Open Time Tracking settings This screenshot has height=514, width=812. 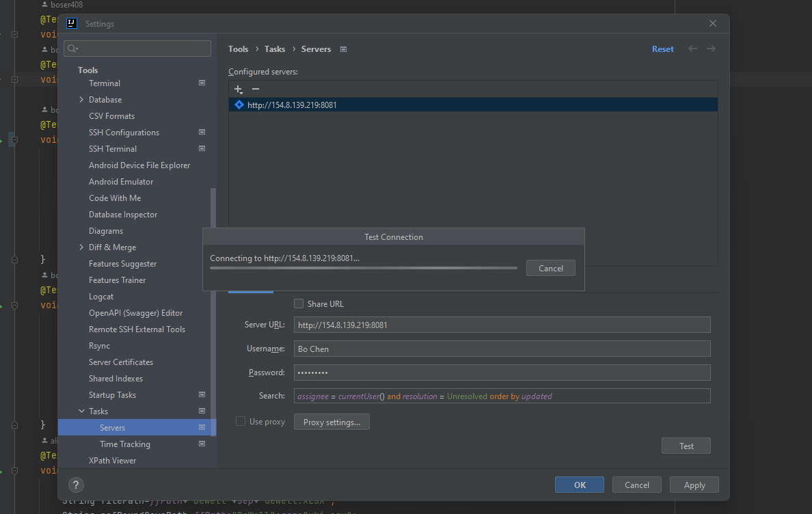(125, 444)
